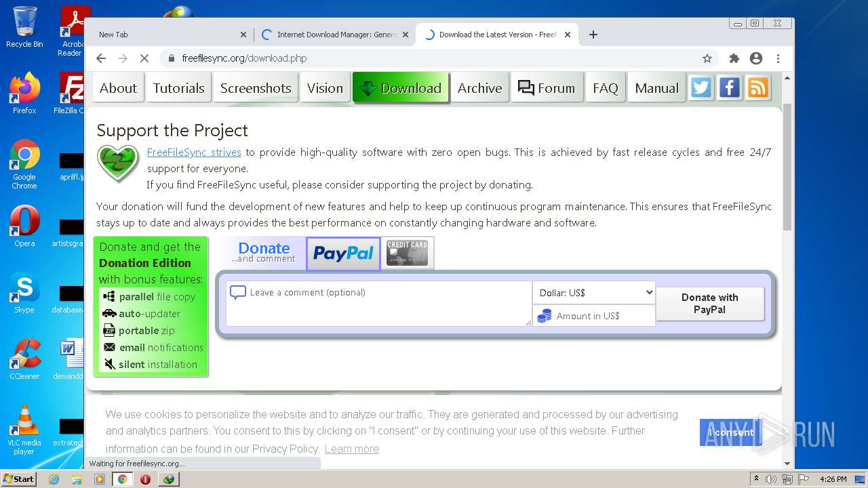The width and height of the screenshot is (868, 488).
Task: Click the Support the Project heading
Action: click(172, 130)
